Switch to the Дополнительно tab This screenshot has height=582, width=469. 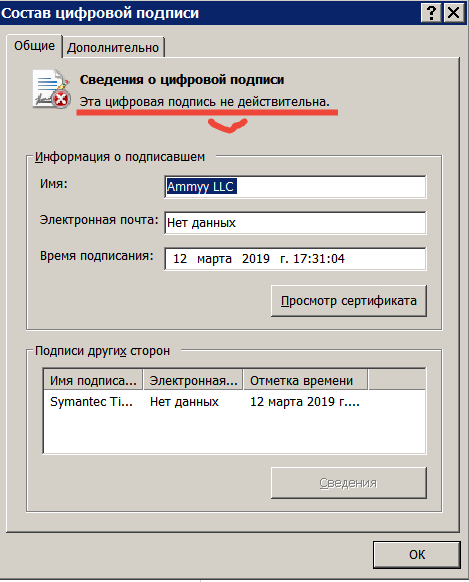pos(113,48)
